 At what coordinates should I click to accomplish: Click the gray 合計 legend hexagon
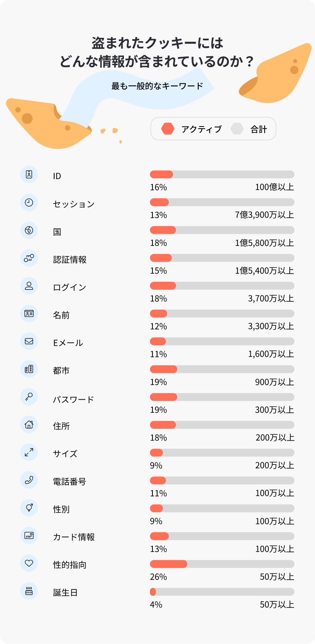(237, 129)
